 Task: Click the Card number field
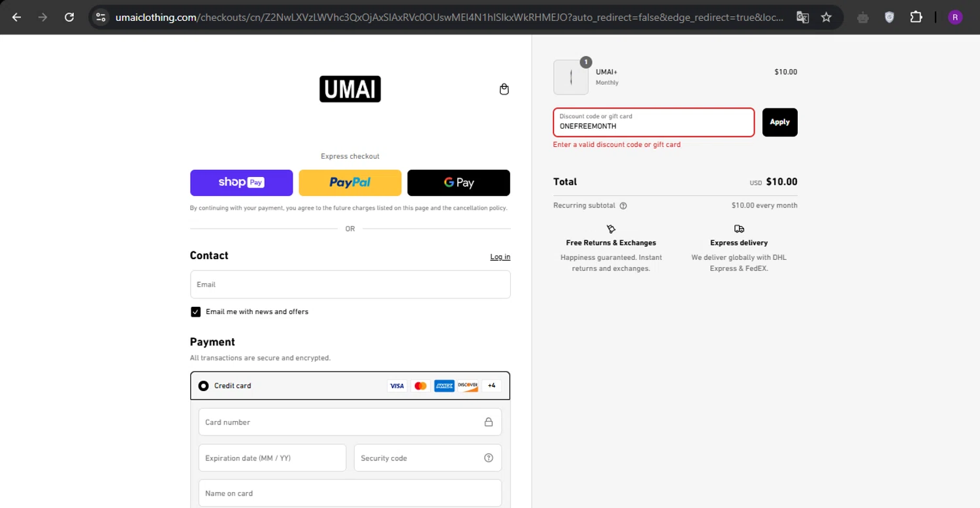[350, 422]
